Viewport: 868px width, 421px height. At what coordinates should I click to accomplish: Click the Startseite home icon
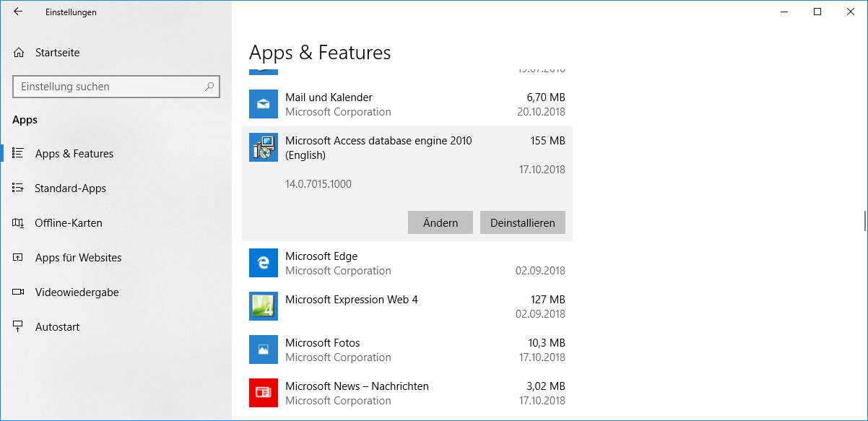(19, 53)
